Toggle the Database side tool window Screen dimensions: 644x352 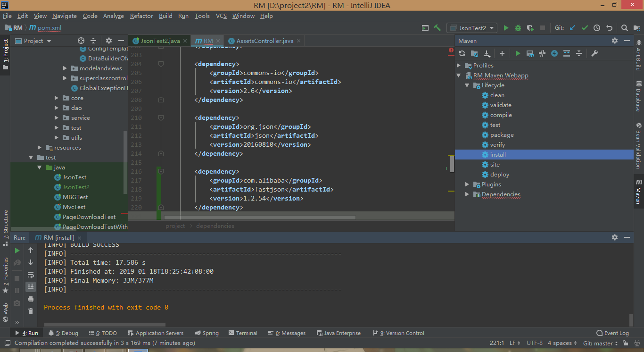click(x=639, y=96)
